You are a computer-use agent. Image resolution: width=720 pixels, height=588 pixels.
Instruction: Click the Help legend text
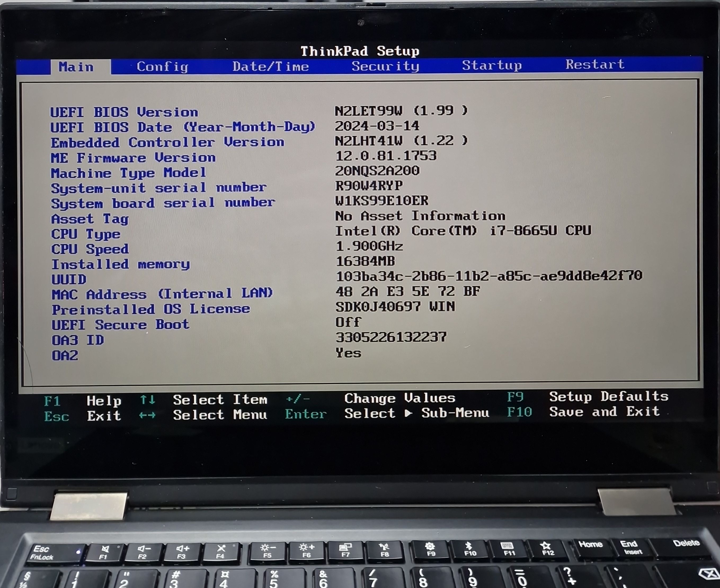104,401
